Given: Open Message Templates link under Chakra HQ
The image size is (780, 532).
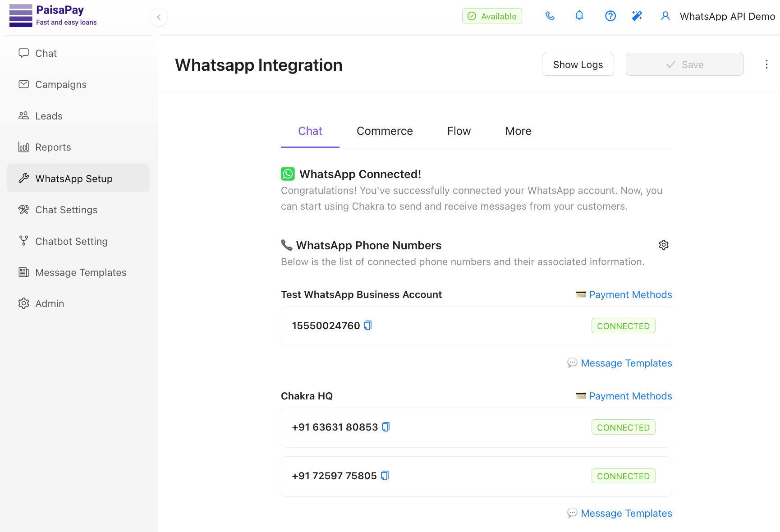Looking at the screenshot, I should tap(619, 513).
